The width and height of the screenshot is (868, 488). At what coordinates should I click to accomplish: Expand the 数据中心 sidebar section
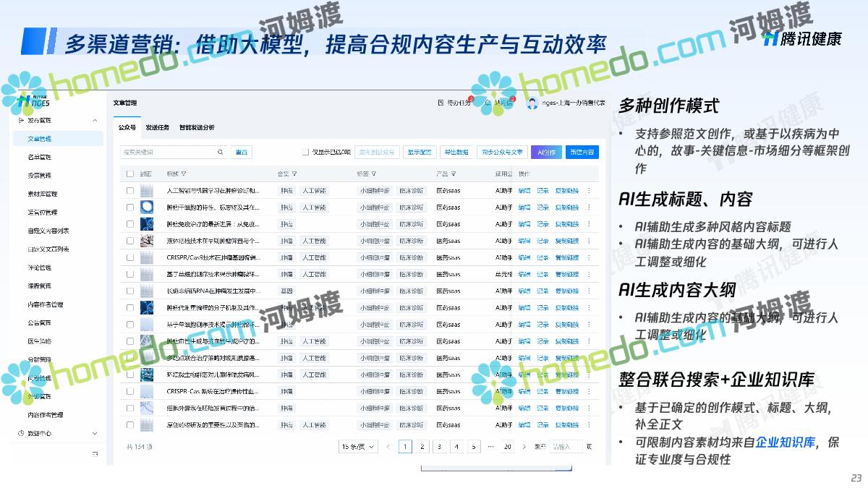point(95,434)
